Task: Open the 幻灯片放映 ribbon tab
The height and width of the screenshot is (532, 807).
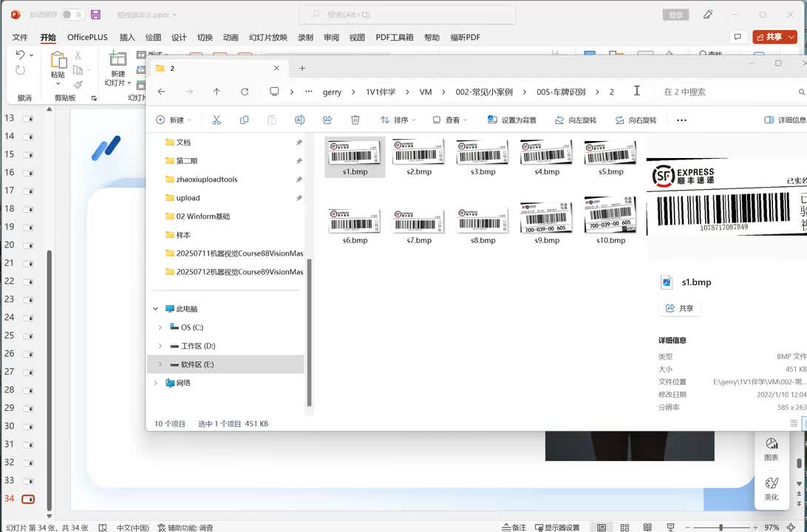Action: pyautogui.click(x=268, y=37)
